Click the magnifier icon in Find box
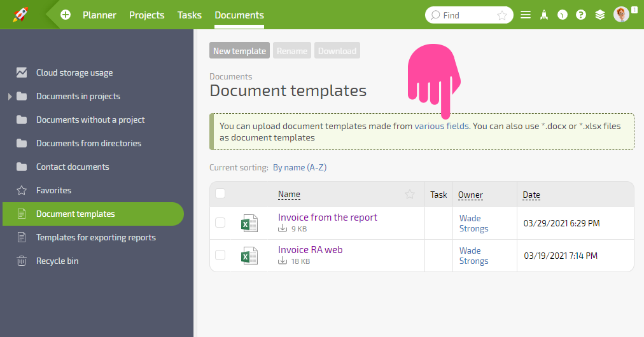Viewport: 644px width, 337px height. (435, 15)
